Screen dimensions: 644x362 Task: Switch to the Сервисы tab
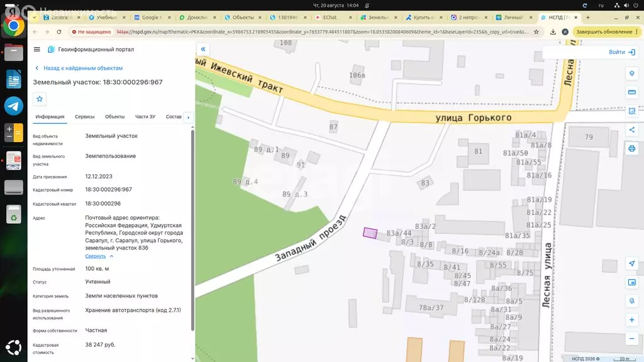pos(85,117)
